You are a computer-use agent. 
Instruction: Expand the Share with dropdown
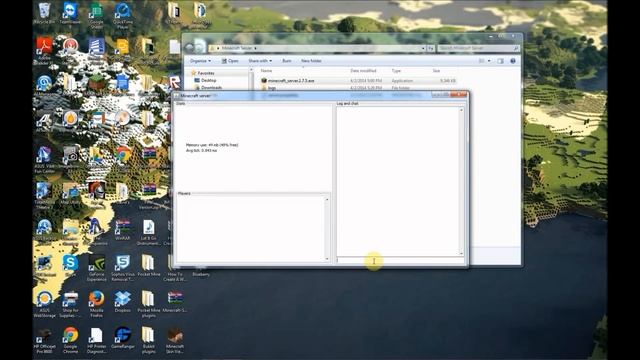260,61
